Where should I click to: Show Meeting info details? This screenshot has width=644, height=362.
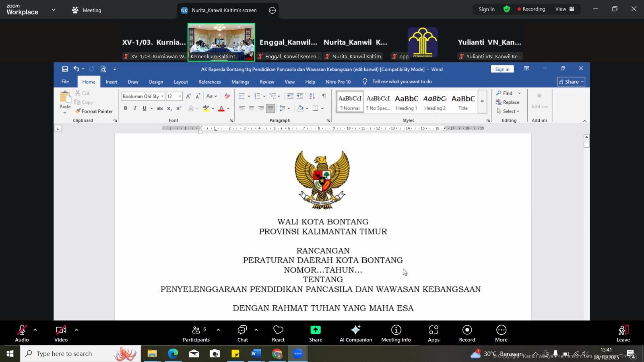396,333
